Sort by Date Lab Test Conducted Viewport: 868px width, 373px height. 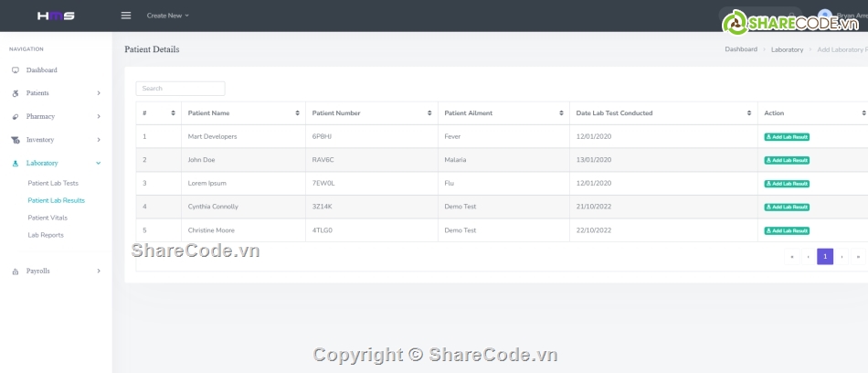(663, 113)
